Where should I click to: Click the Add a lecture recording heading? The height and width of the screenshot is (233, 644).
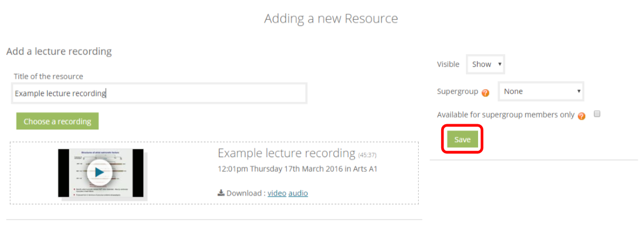(59, 51)
